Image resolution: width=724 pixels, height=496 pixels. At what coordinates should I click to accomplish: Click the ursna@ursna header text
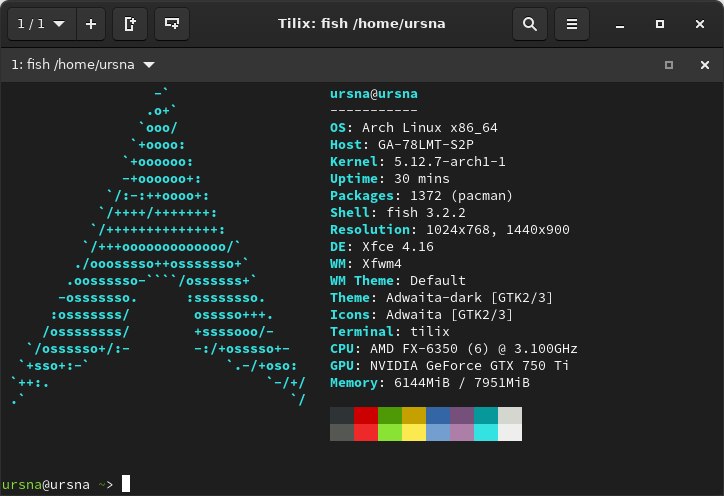coord(374,94)
